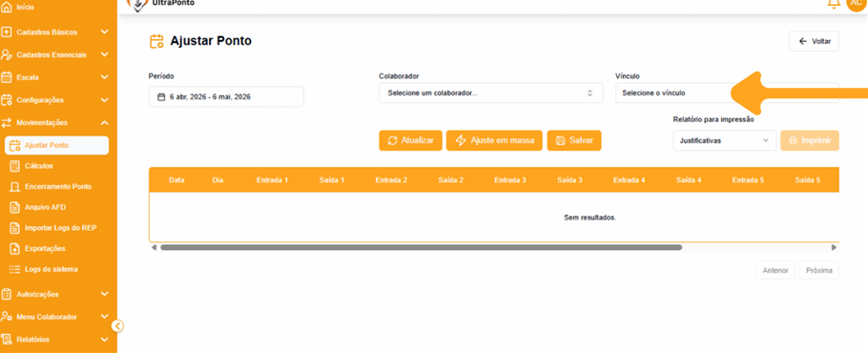Collapse the Movimentações menu section

click(x=105, y=123)
